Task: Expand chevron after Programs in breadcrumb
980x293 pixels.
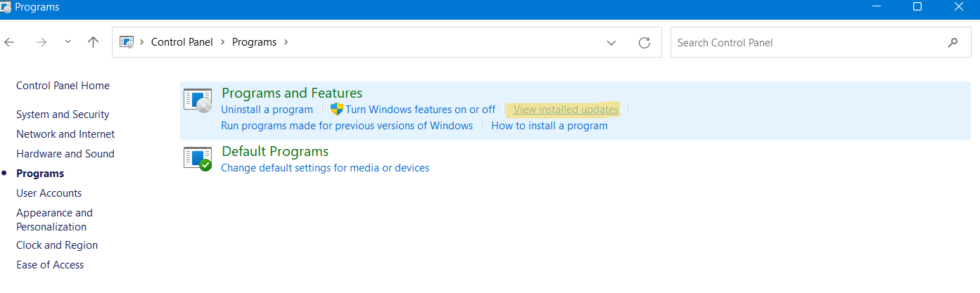Action: coord(286,42)
